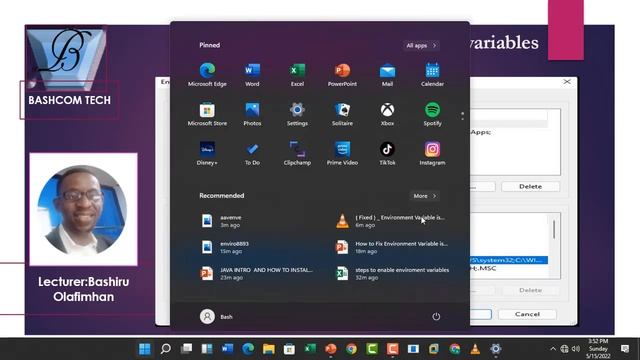
Task: Open the Mail app tile
Action: click(387, 75)
